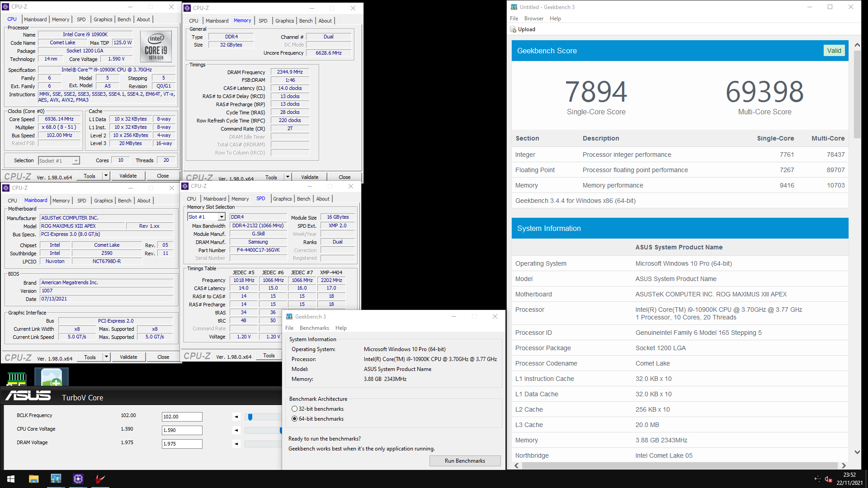The image size is (868, 488).
Task: Switch to About tab in CPU-Z Memory window
Action: coord(325,21)
